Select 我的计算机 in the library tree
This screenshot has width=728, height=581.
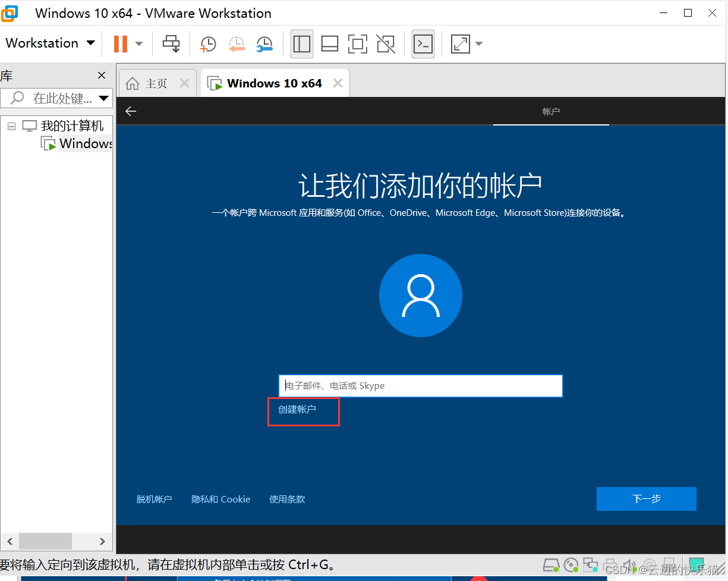coord(72,126)
